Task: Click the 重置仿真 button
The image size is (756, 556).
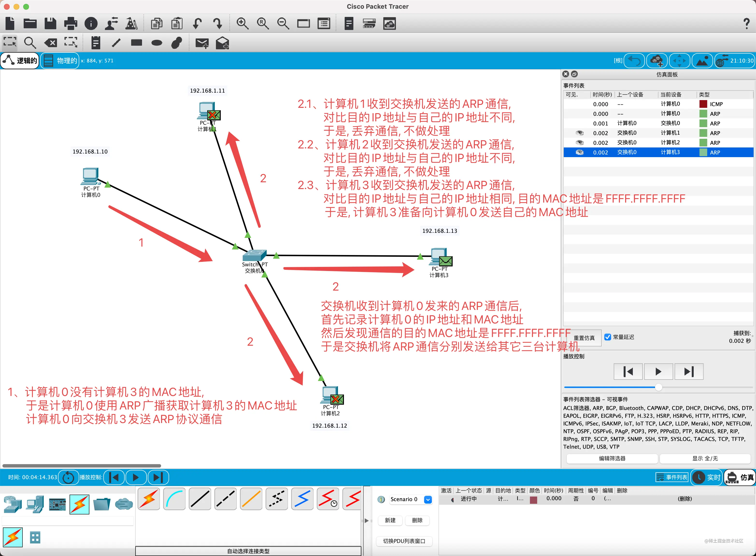Action: click(584, 337)
